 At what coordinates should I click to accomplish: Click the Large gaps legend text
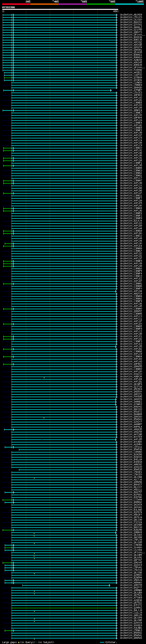coord(28,642)
